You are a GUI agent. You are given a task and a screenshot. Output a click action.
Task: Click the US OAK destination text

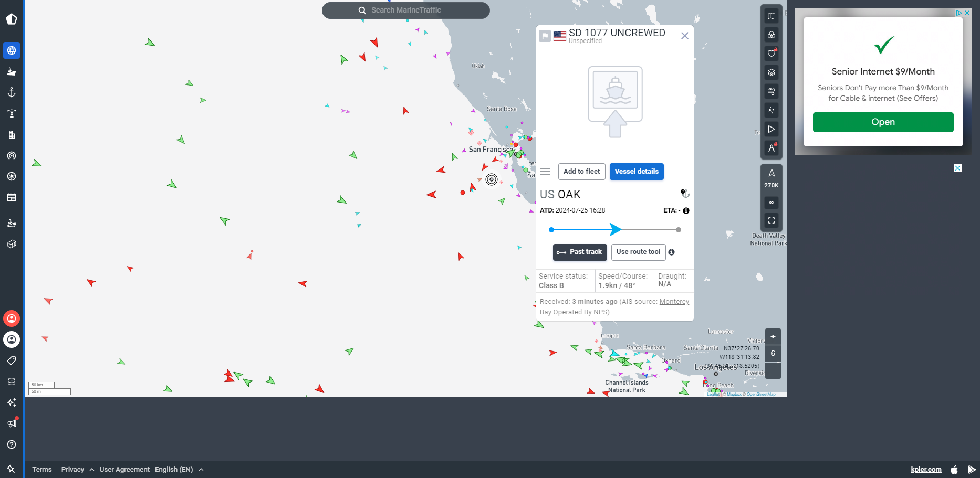(560, 195)
